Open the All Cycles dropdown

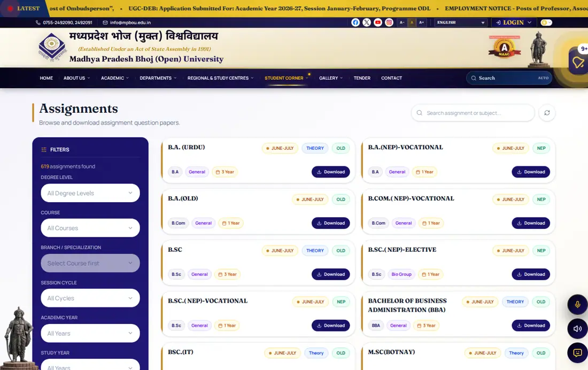click(90, 298)
